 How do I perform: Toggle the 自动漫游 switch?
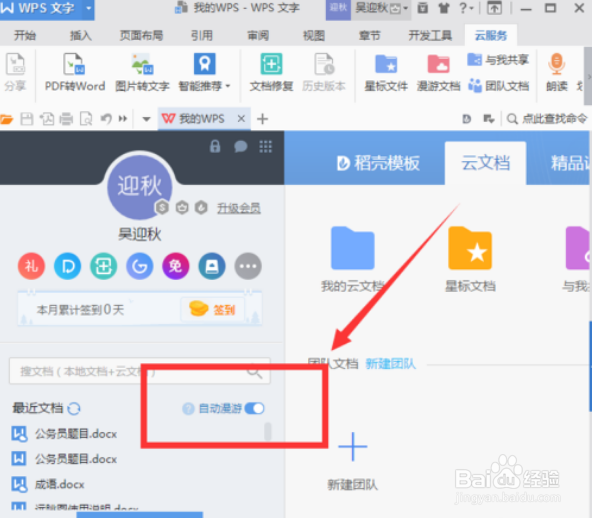tap(255, 408)
